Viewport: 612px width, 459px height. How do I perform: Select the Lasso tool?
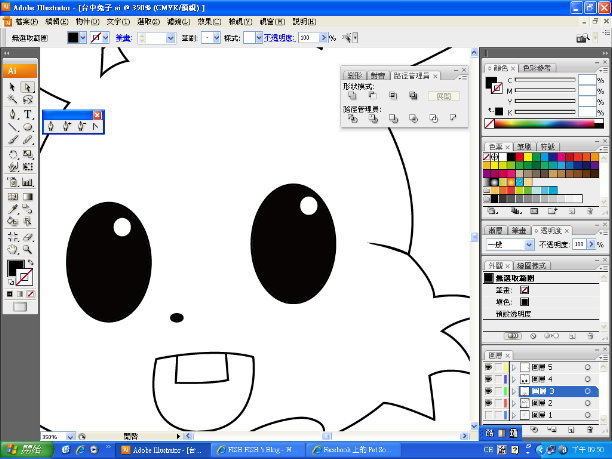27,99
